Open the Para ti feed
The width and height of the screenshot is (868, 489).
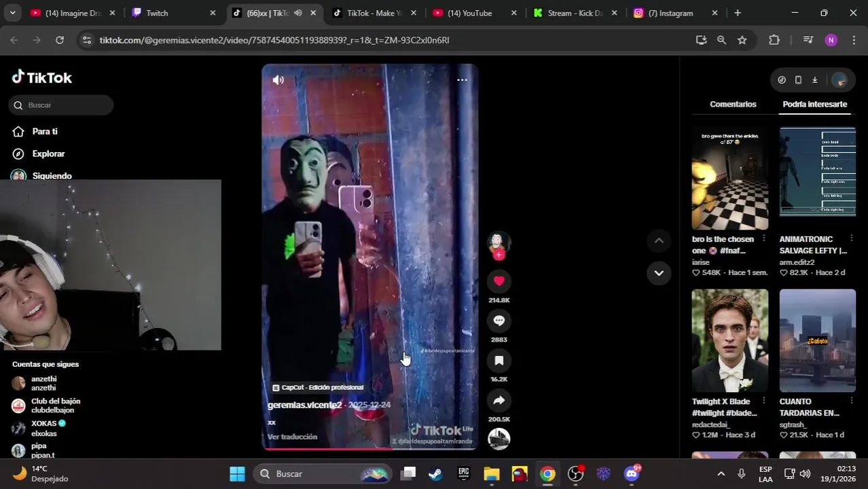44,132
